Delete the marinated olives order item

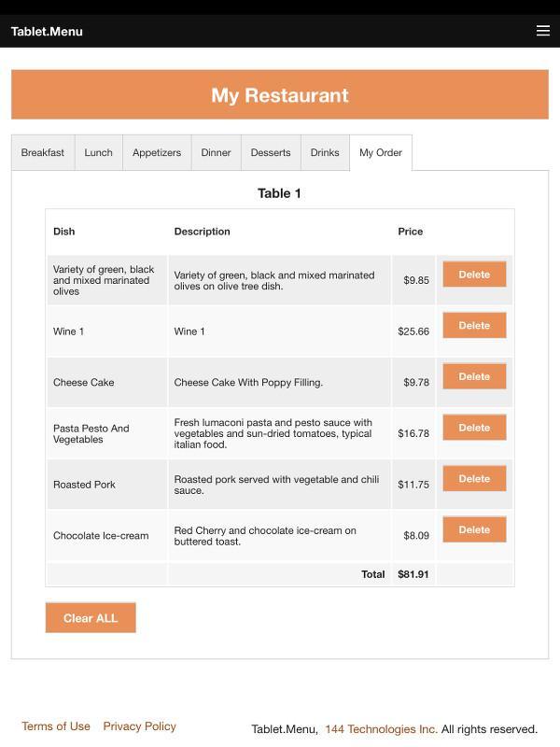coord(473,275)
